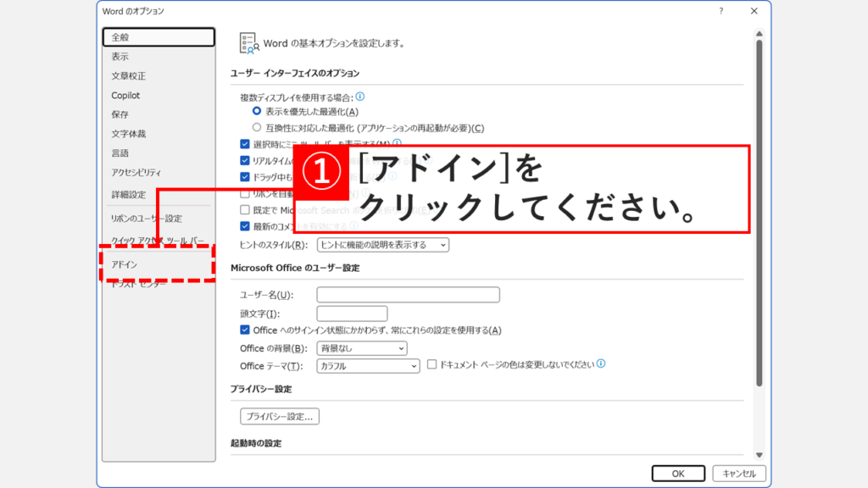Open ヒントのスタイル dropdown

(382, 245)
